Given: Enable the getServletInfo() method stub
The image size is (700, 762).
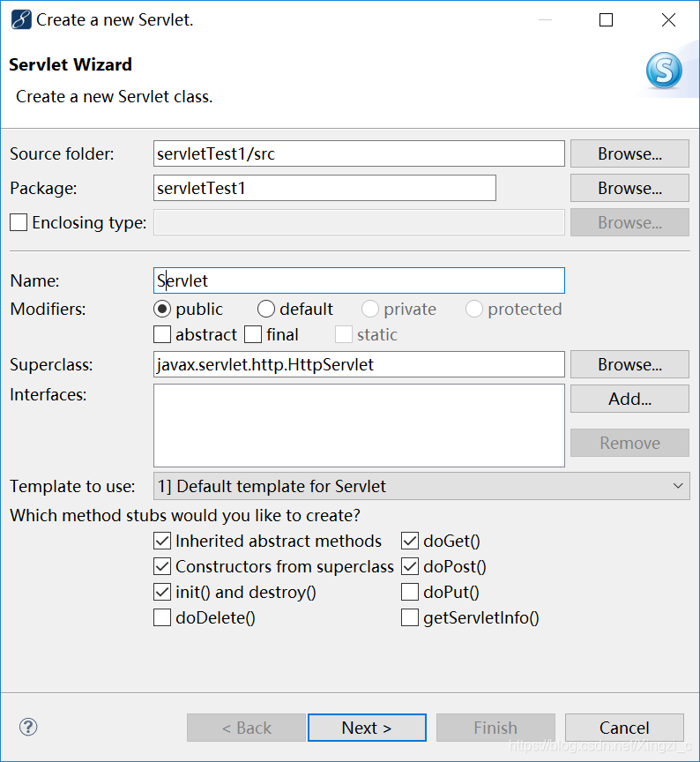Looking at the screenshot, I should click(x=410, y=617).
